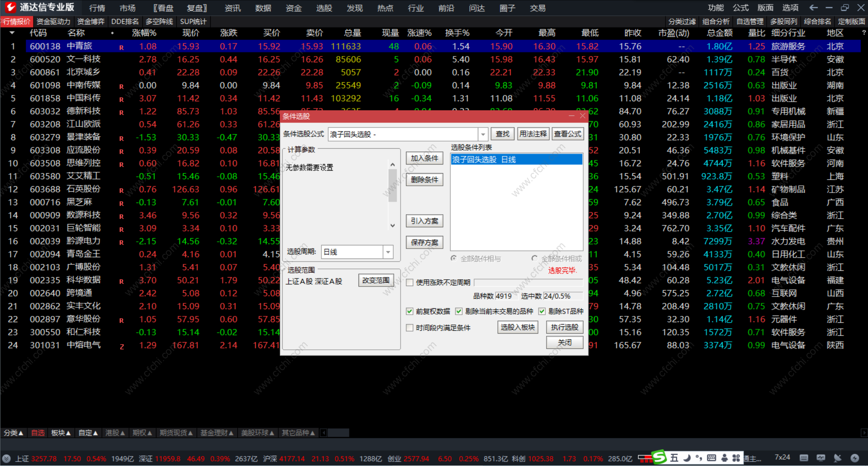868x466 pixels.
Task: Toggle the punctuation mode icon on the IME bar
Action: tap(699, 458)
